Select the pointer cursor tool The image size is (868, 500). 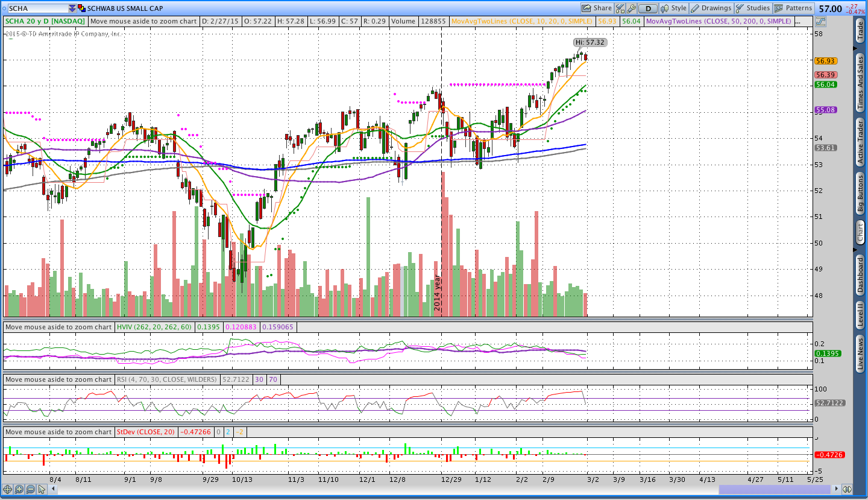42,489
